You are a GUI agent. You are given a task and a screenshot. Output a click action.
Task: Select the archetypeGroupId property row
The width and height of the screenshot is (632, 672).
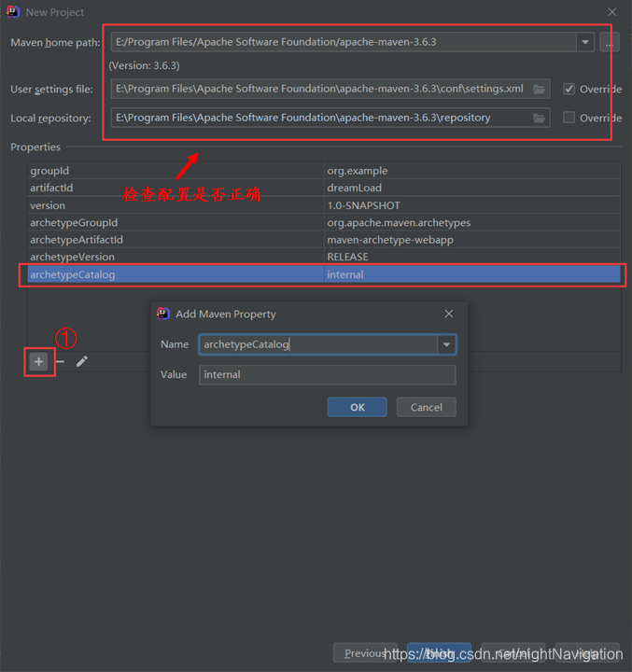click(x=324, y=222)
